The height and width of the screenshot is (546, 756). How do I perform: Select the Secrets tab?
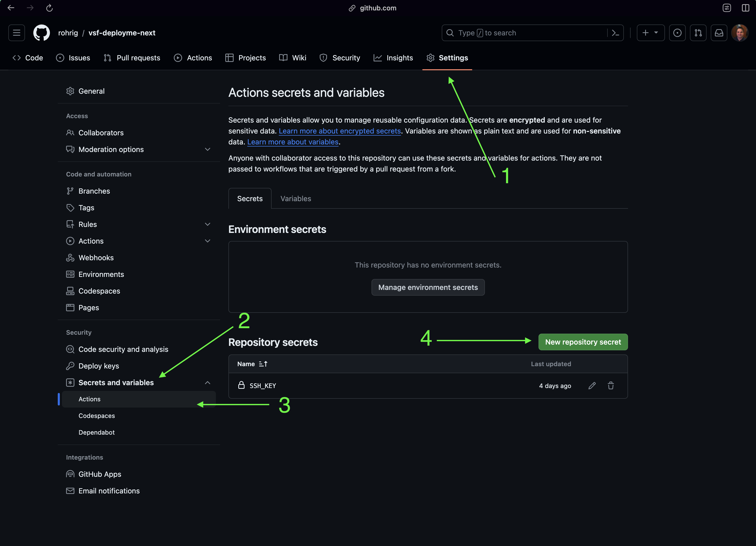[250, 199]
